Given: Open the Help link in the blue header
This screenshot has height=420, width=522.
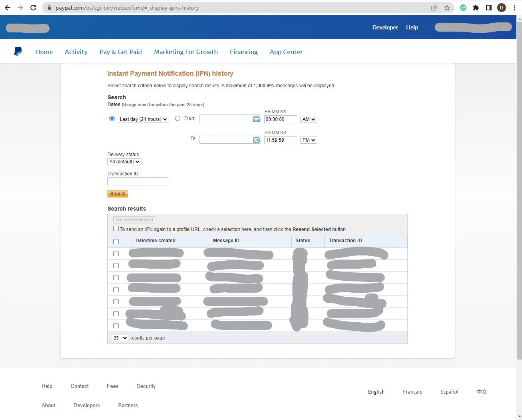Looking at the screenshot, I should click(x=412, y=27).
